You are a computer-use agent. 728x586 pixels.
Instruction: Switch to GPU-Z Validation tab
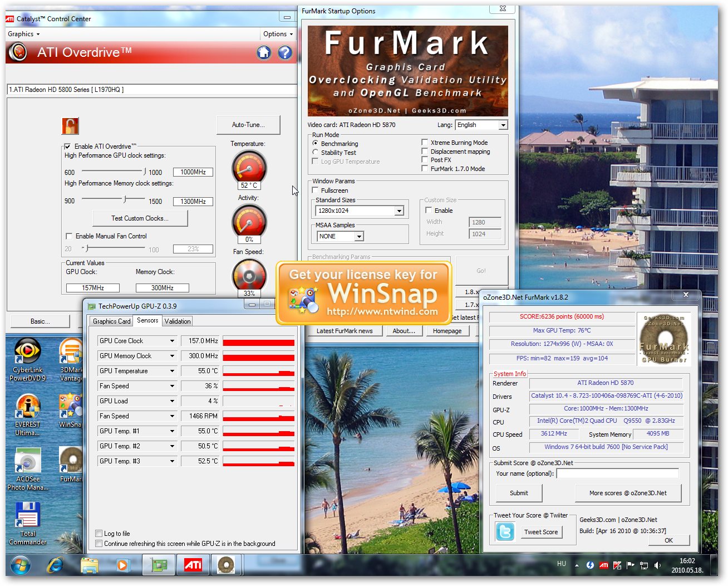(178, 321)
